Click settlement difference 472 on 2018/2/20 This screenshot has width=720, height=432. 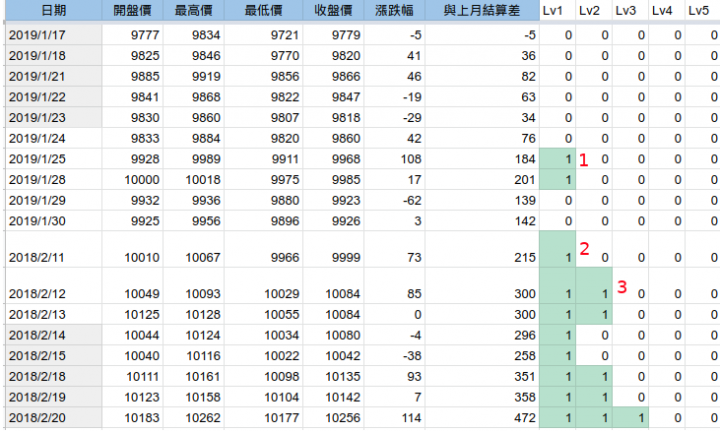482,418
